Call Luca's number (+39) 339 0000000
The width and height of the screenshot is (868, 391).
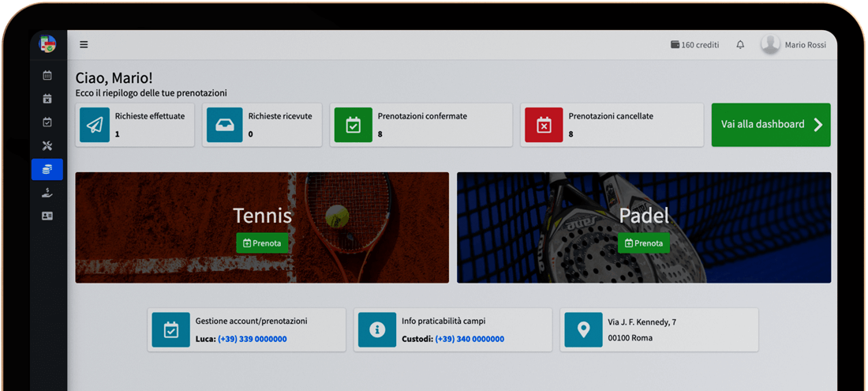253,339
